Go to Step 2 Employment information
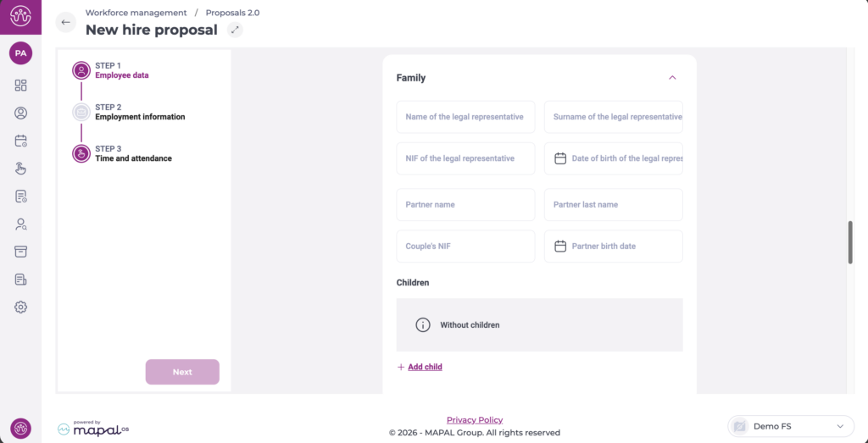 139,113
